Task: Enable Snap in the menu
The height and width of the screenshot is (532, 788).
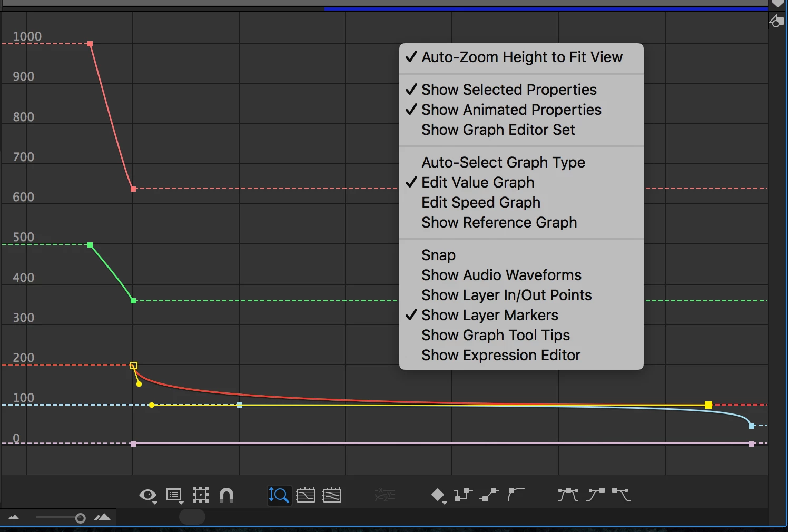Action: coord(521,255)
